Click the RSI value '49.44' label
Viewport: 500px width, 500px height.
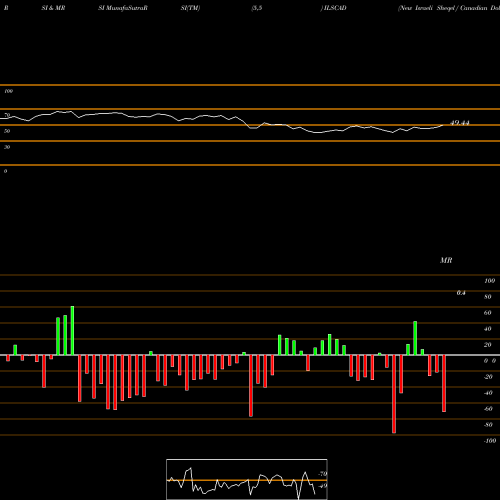pos(460,123)
